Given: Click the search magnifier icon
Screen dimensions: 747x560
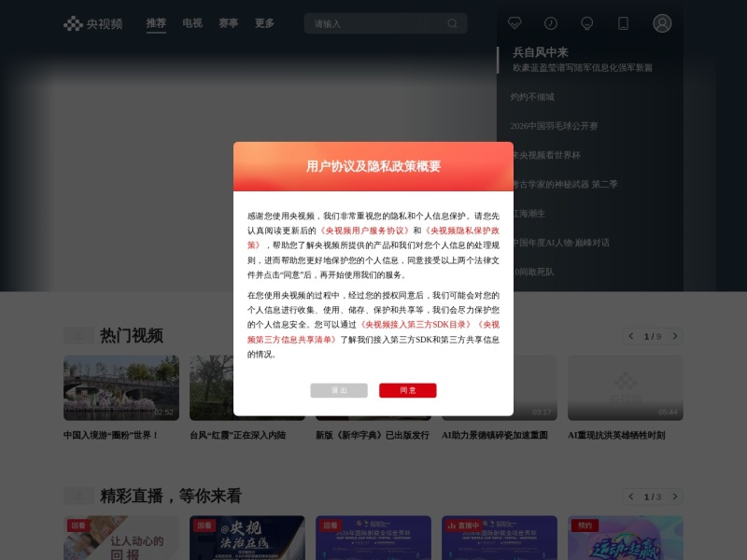Looking at the screenshot, I should tap(452, 23).
